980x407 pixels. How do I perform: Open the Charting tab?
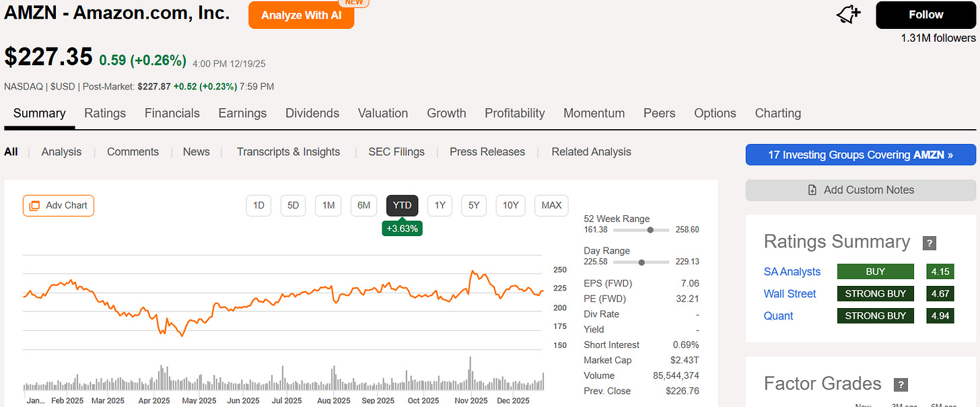pos(778,113)
